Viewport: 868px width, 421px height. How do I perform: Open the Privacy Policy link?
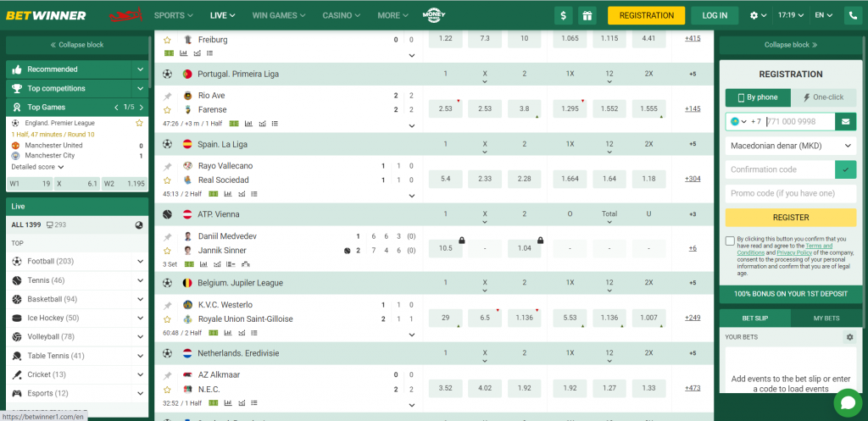[793, 252]
